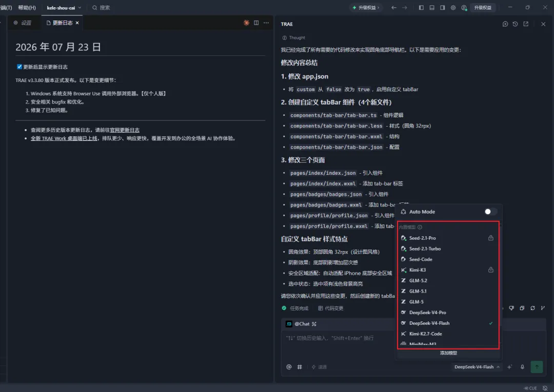Go forward with the right arrow icon
Screen dimensions: 554x392
405,7
